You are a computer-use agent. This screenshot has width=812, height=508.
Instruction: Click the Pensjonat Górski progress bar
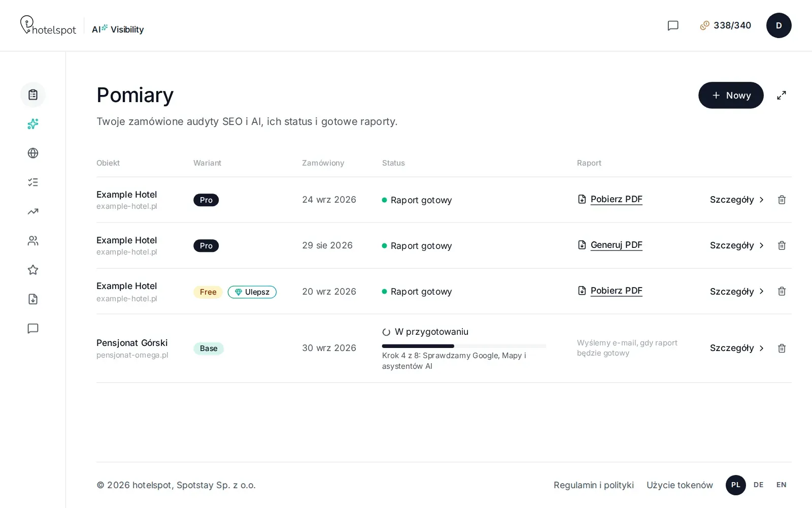click(x=464, y=346)
